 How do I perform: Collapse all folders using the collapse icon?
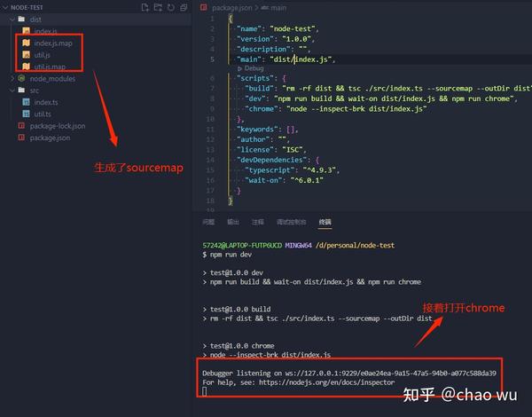[184, 7]
